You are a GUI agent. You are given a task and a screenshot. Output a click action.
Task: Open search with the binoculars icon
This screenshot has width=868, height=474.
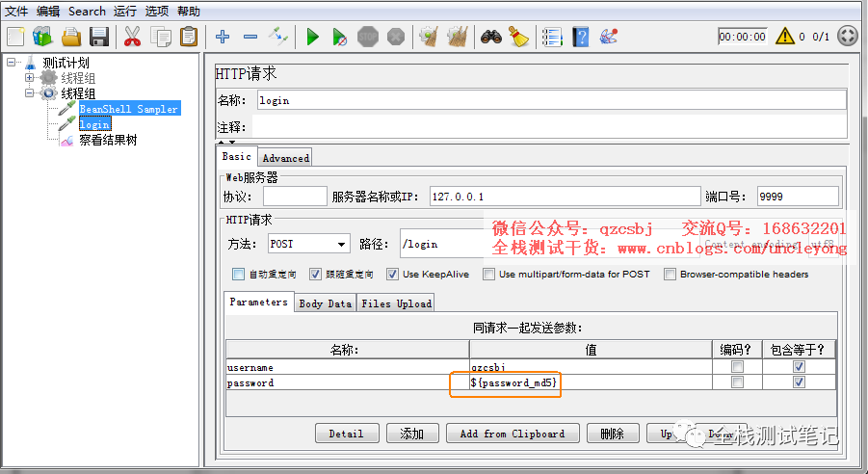point(491,38)
